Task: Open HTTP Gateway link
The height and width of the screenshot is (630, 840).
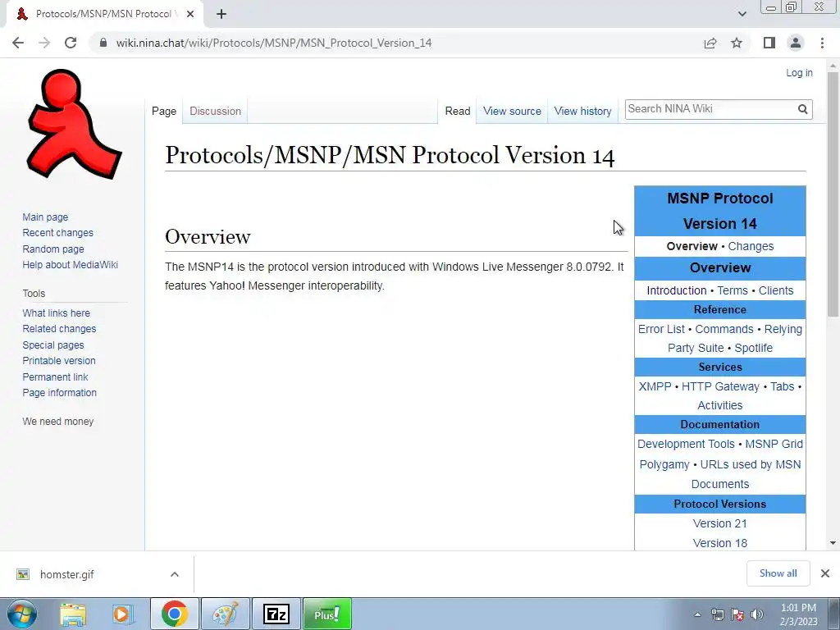Action: pyautogui.click(x=720, y=387)
